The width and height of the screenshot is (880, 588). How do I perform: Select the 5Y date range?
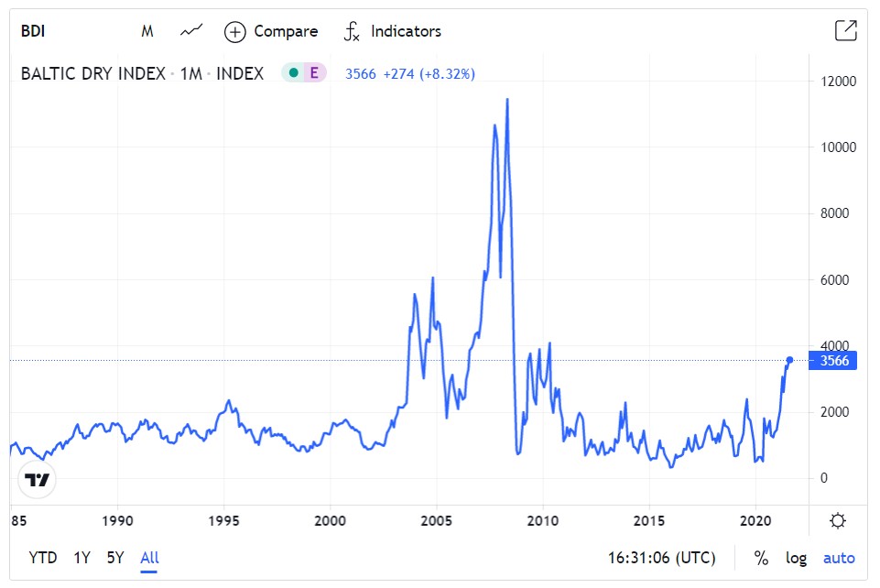tap(114, 558)
